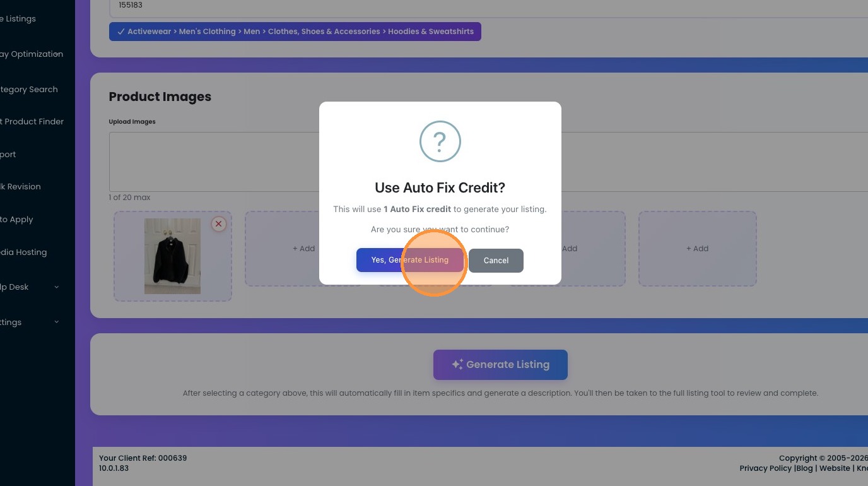Go to Bulk Revision in the sidebar
Image resolution: width=868 pixels, height=486 pixels.
(x=21, y=187)
